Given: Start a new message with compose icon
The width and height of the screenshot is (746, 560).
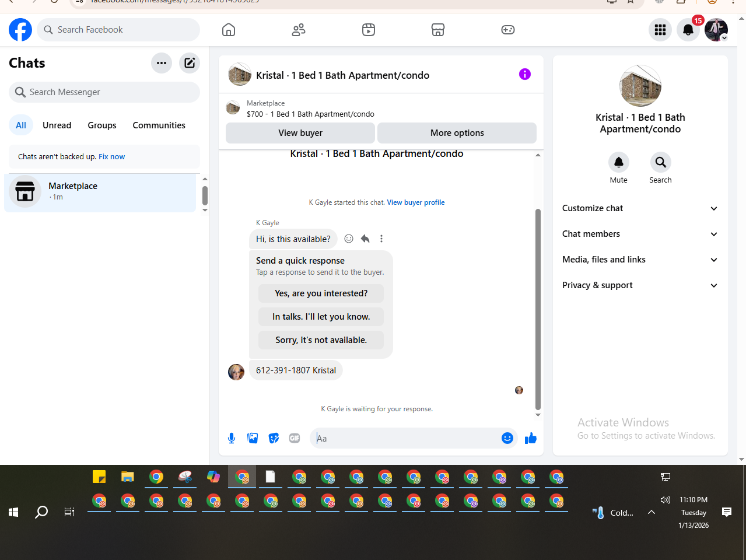Looking at the screenshot, I should pos(190,63).
